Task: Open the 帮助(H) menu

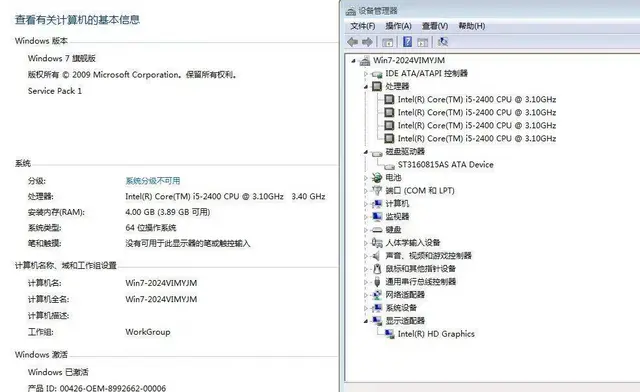Action: tap(471, 26)
